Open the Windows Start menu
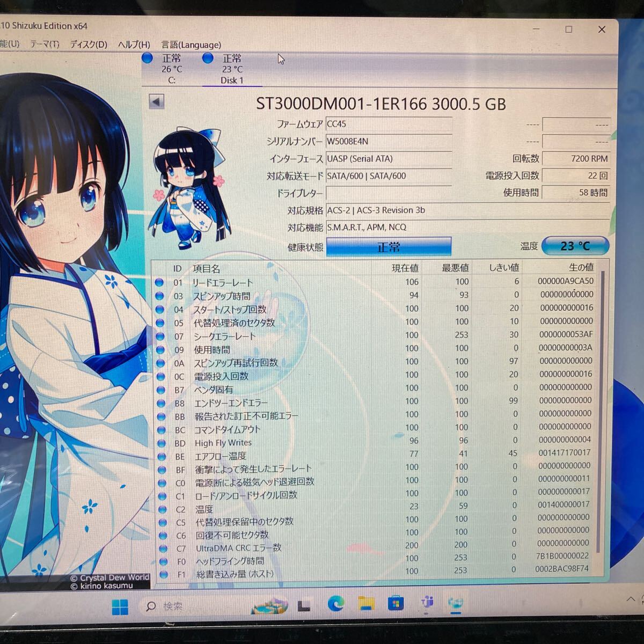 point(120,607)
